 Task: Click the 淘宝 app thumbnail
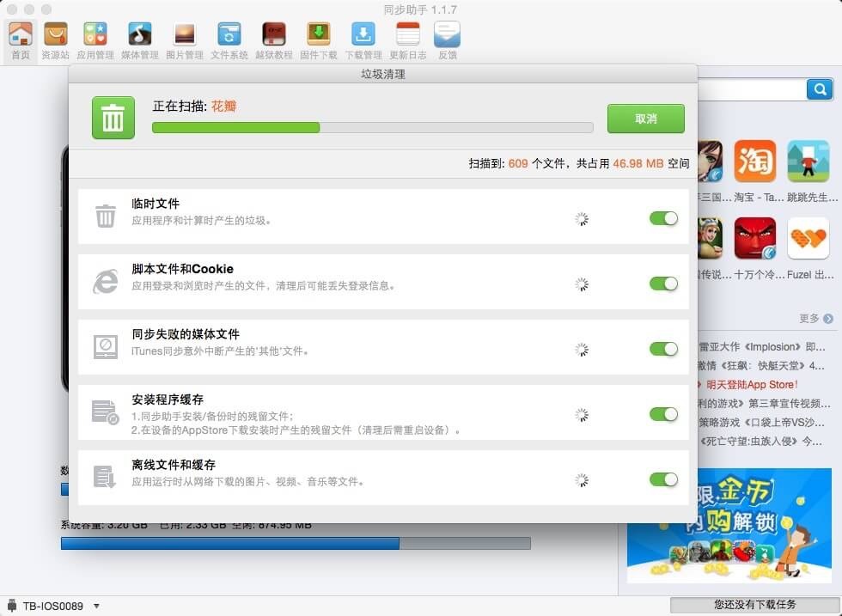(754, 162)
